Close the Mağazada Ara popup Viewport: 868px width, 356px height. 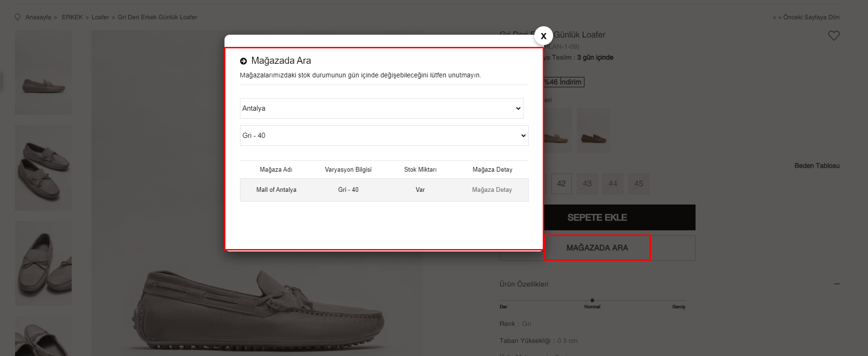pos(543,36)
